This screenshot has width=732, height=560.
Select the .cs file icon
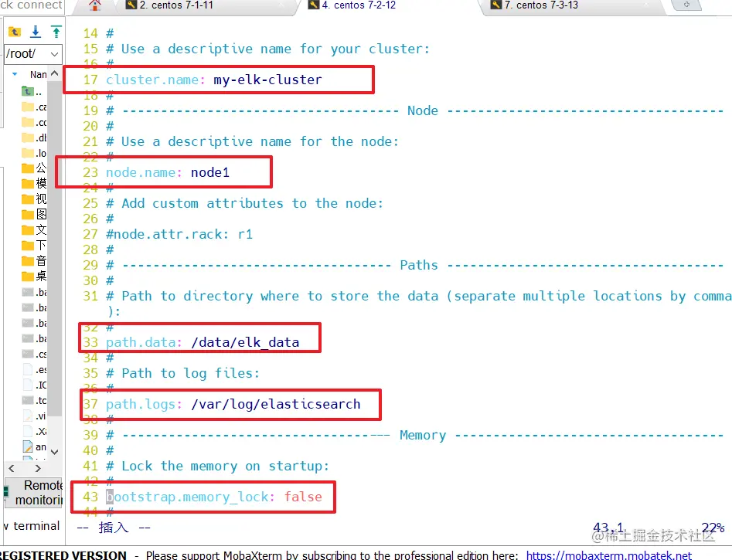(x=28, y=354)
